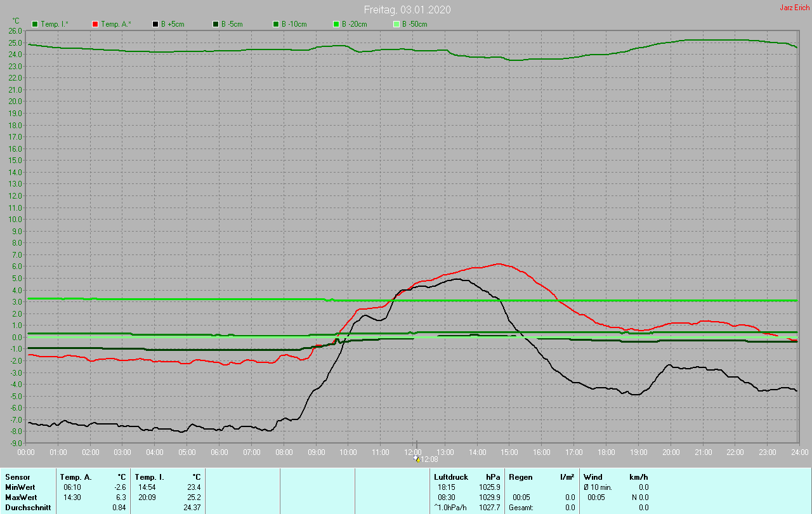Click the 12:08 time marker label

click(429, 459)
